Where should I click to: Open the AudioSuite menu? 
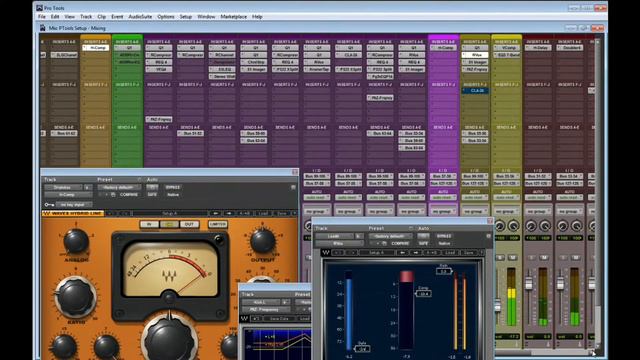pos(140,17)
